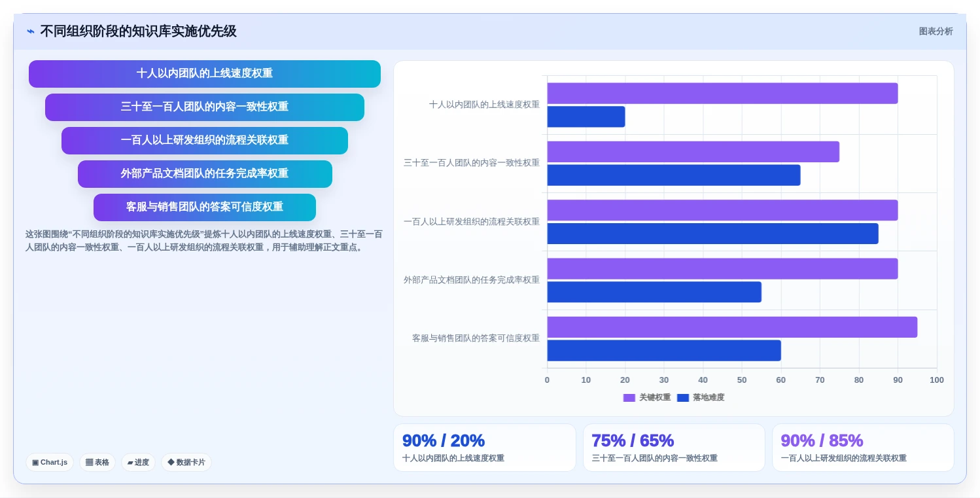Click the 图表分析 label in header
Viewport: 980px width, 498px height.
pyautogui.click(x=936, y=31)
